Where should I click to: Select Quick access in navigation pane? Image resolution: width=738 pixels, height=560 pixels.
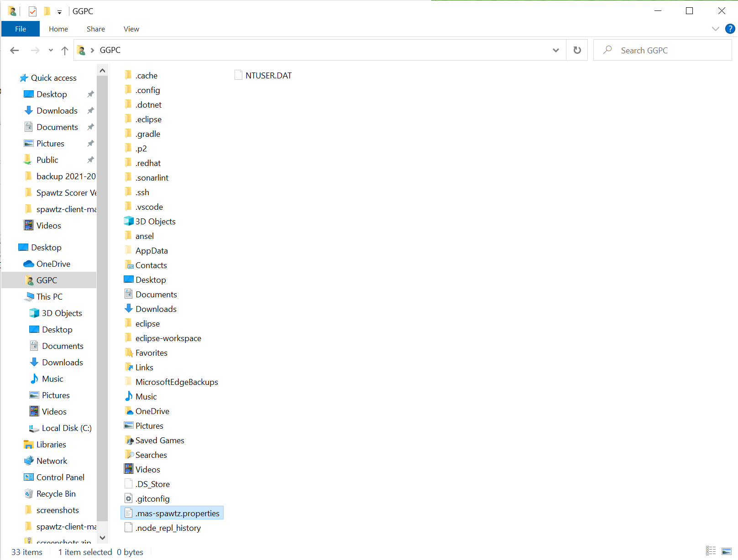tap(54, 78)
